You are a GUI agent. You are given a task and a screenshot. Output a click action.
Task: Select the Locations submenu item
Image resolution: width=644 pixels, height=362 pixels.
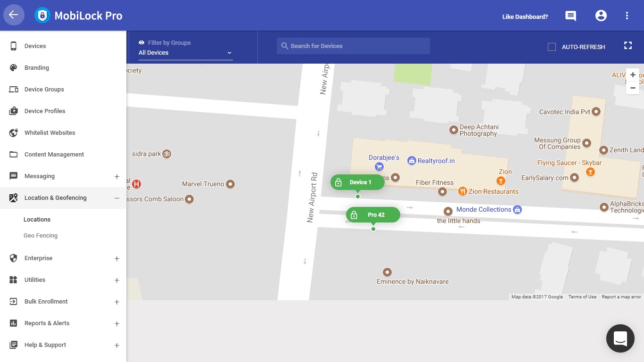37,219
